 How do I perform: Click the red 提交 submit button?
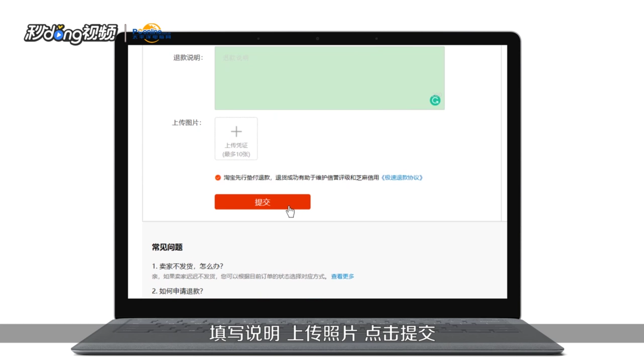pos(262,202)
